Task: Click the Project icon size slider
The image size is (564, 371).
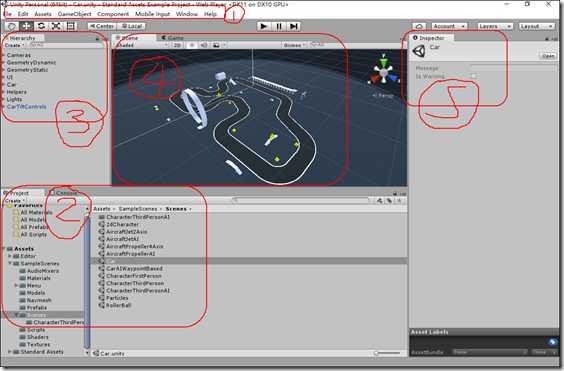Action: [387, 353]
